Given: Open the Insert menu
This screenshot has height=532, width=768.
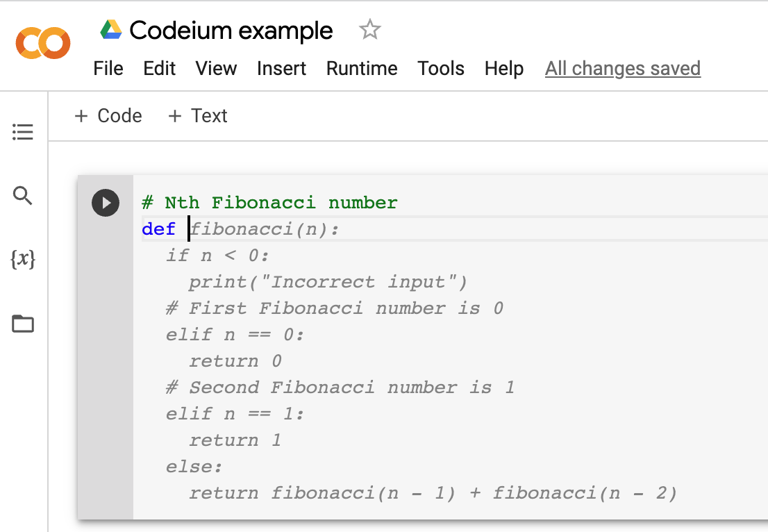Looking at the screenshot, I should point(281,69).
